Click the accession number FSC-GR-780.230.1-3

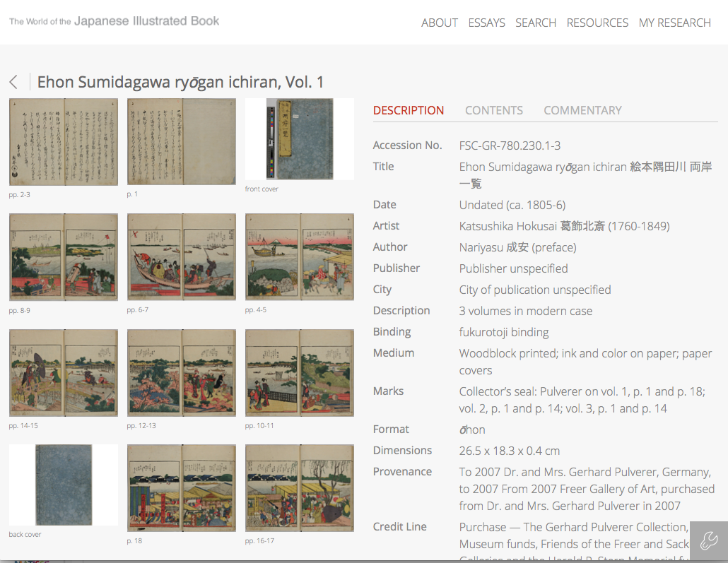pyautogui.click(x=510, y=146)
